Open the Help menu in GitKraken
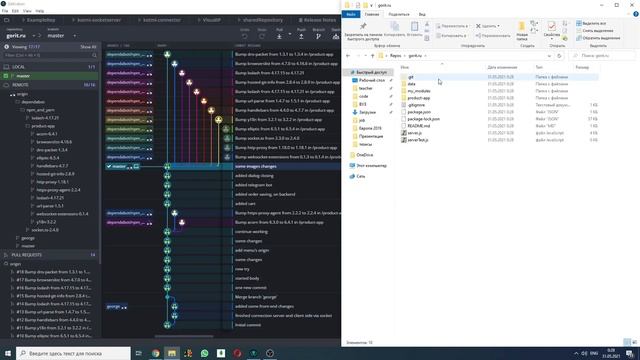Viewport: 640px width, 360px height. (40, 11)
